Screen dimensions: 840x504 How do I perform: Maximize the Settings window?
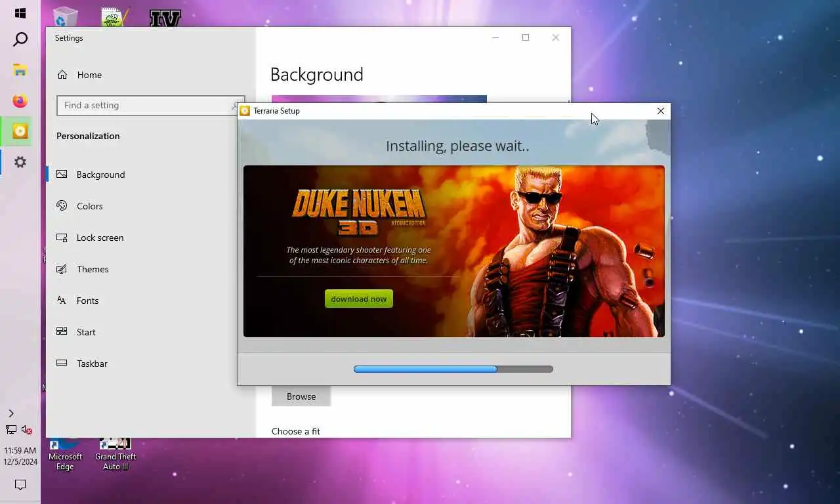point(526,37)
